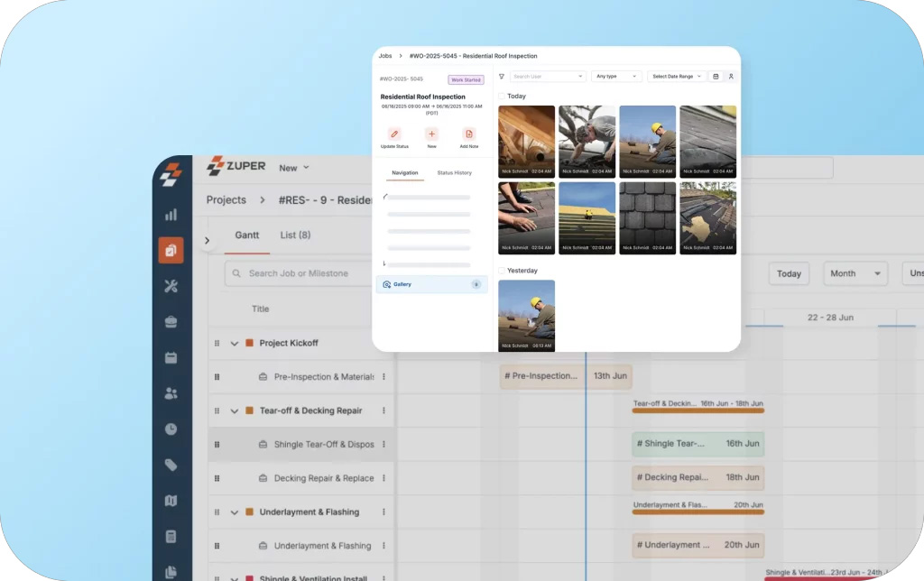
Task: Toggle the filter funnel in the gallery
Action: click(501, 76)
